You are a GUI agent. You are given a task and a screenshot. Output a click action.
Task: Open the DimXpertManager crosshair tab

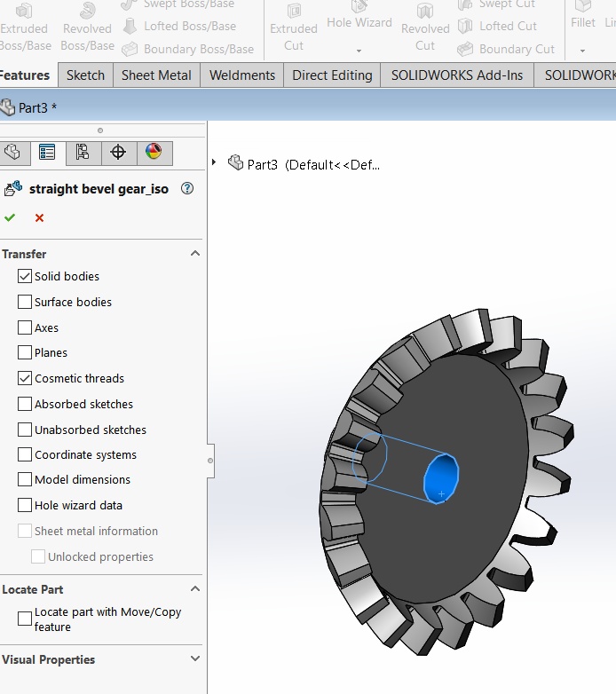tap(118, 153)
